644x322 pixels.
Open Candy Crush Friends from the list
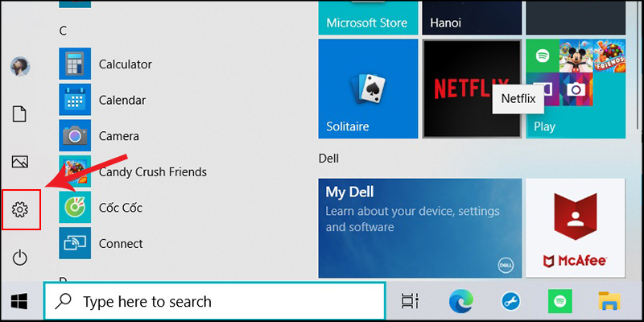point(152,171)
